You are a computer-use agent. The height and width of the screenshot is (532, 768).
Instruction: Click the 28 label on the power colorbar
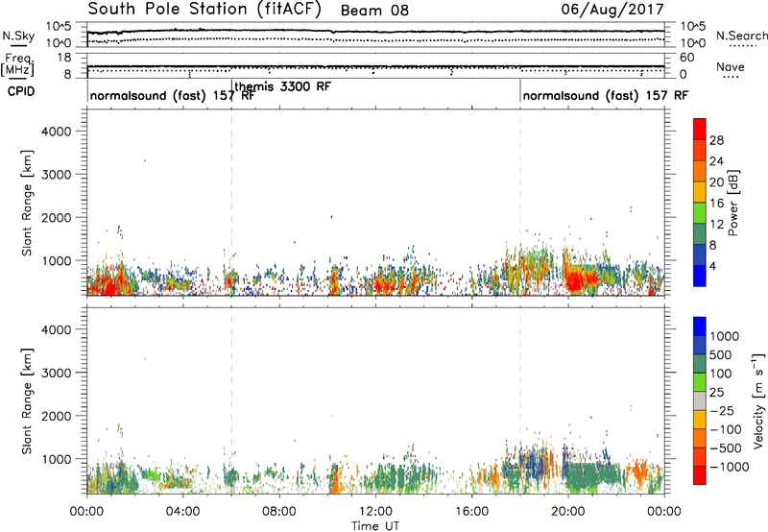pos(716,140)
